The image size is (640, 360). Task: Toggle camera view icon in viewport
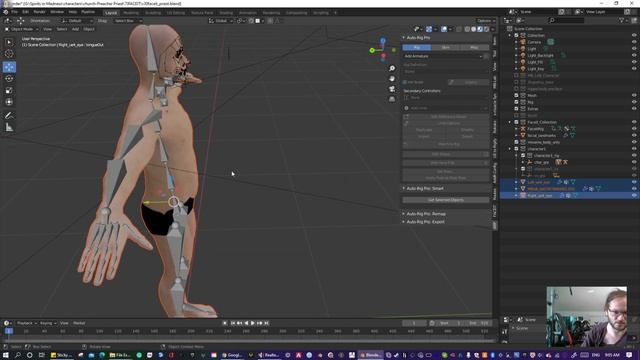pos(392,89)
